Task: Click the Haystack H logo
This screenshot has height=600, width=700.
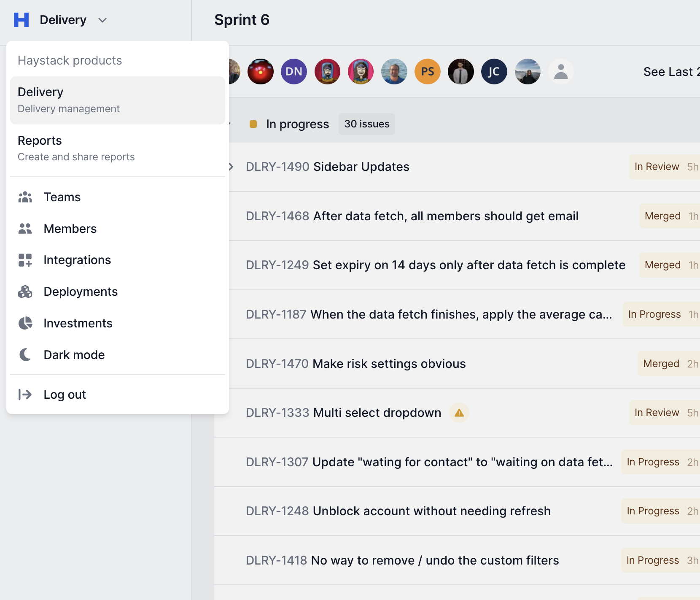Action: tap(21, 20)
